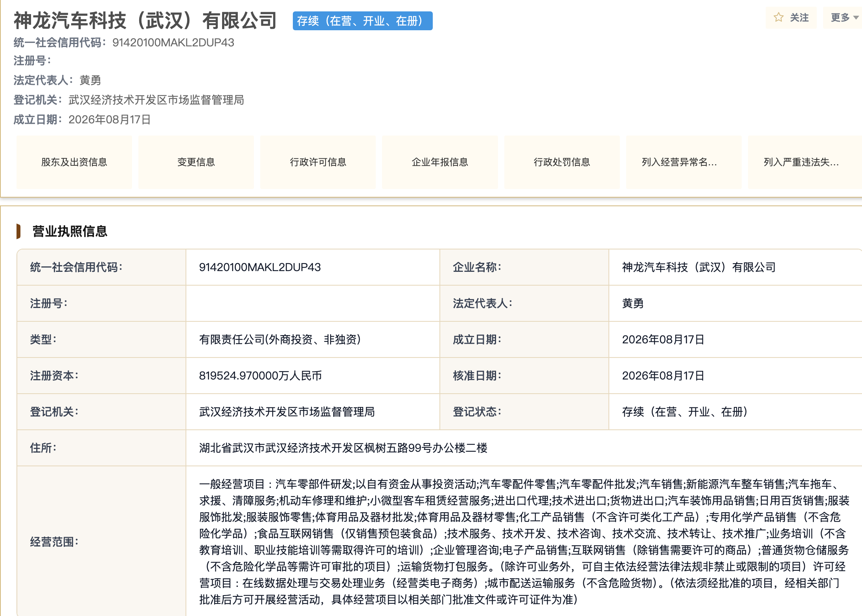The image size is (862, 616).
Task: Click the 经营范围 row label
Action: point(54,542)
